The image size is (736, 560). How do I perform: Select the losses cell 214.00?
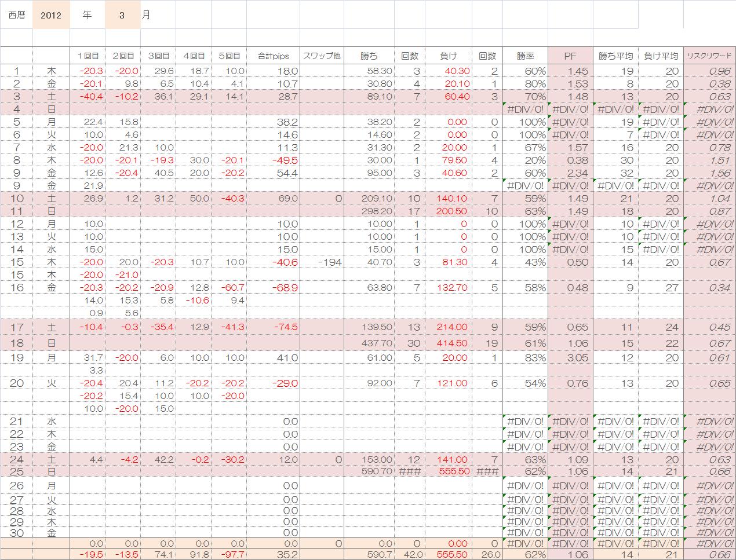(x=449, y=327)
